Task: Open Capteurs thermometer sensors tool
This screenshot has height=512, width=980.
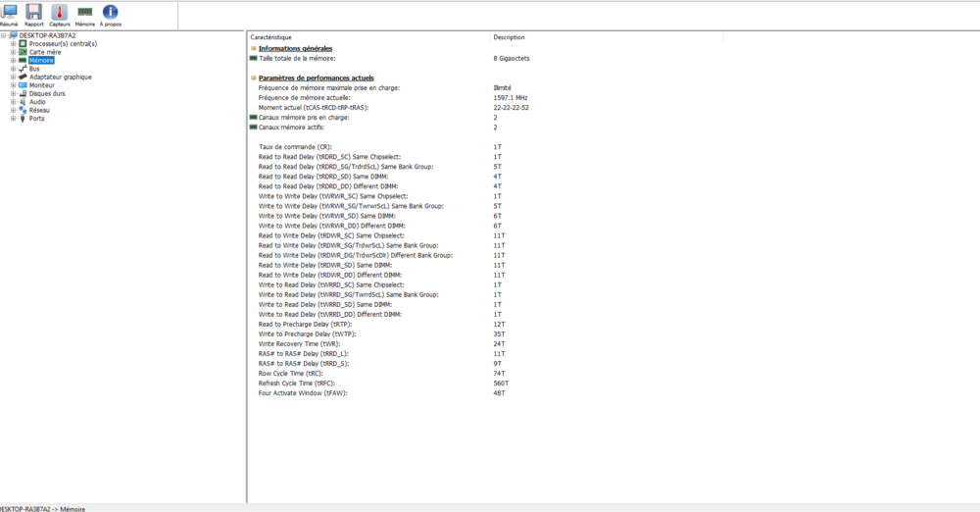Action: click(59, 13)
